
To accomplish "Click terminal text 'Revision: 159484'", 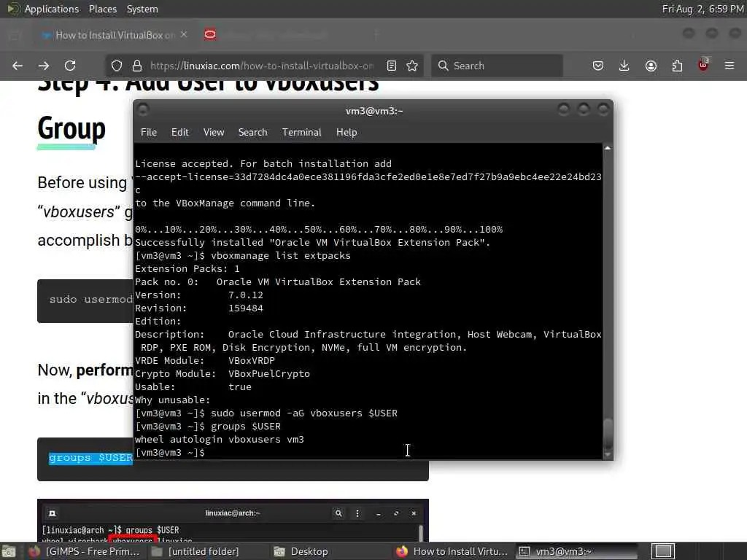I will tap(199, 308).
